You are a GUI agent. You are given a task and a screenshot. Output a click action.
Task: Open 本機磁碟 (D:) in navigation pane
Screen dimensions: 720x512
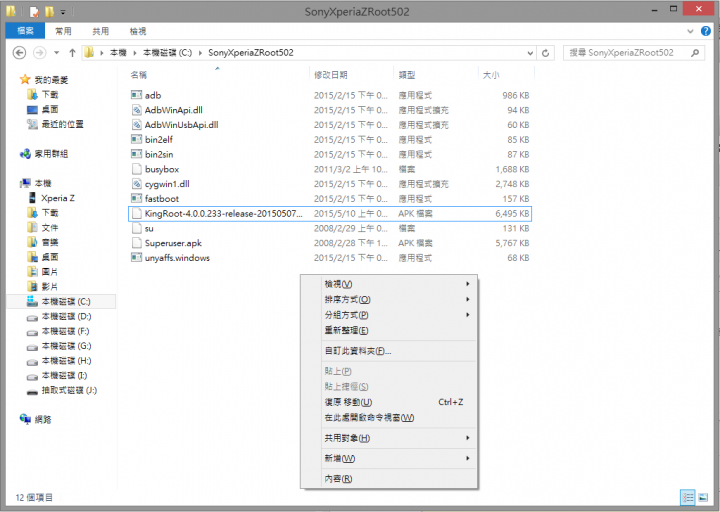click(66, 316)
